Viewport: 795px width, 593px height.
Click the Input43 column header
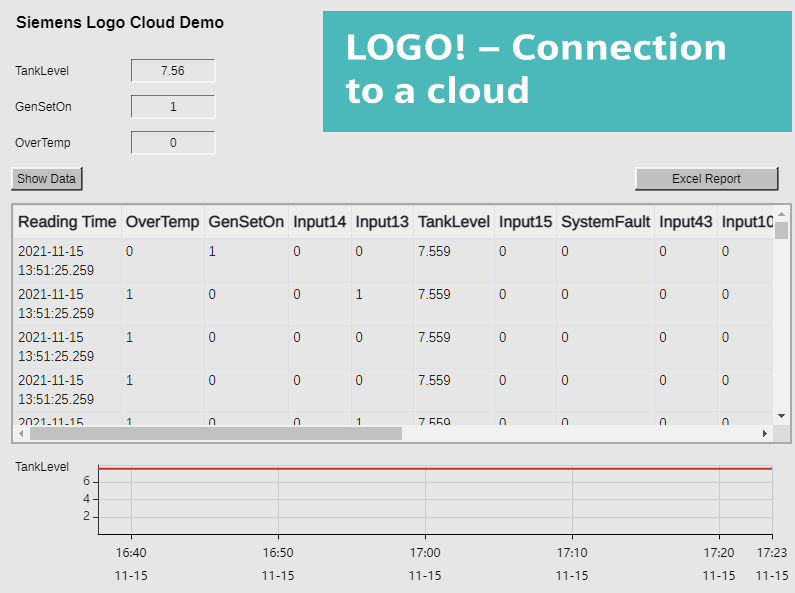(685, 222)
